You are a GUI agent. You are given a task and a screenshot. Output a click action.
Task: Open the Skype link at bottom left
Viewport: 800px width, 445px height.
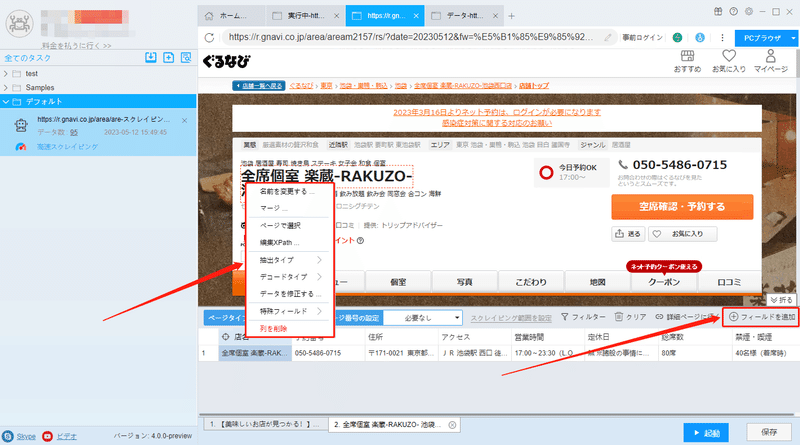26,436
